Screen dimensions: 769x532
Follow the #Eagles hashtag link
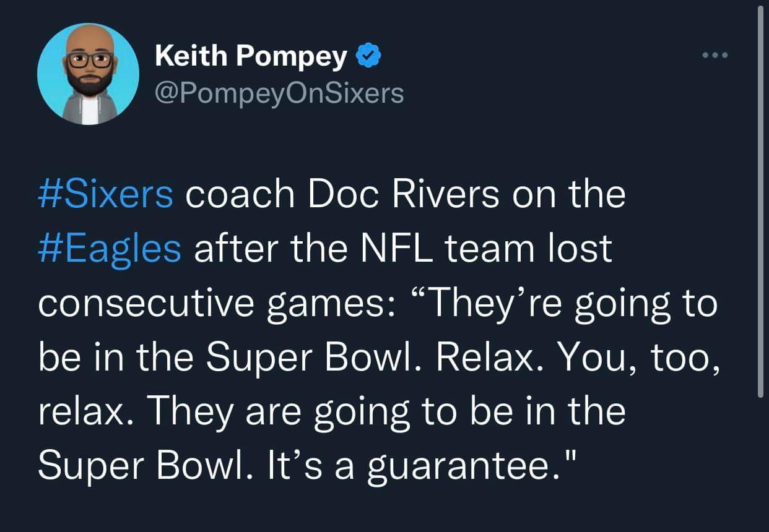coord(110,249)
